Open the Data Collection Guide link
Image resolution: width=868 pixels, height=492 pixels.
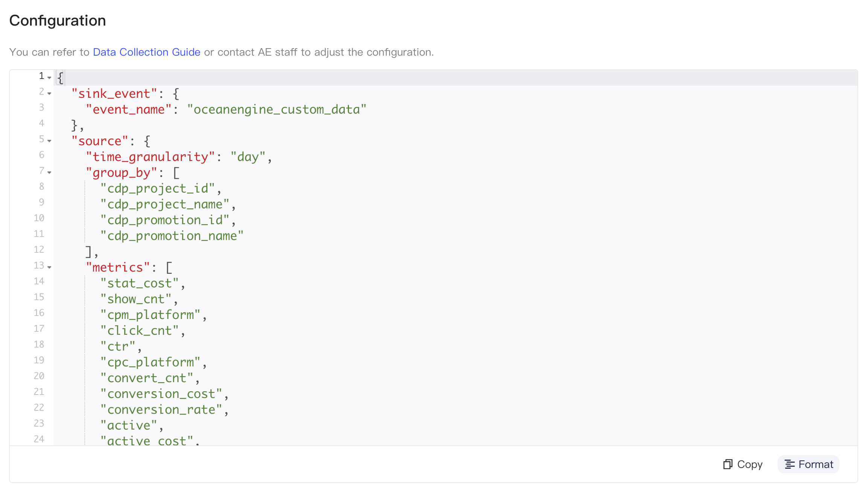click(146, 52)
